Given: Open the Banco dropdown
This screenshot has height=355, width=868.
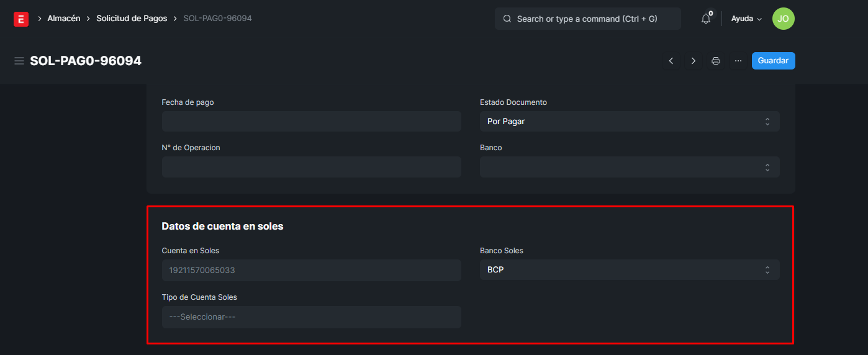Looking at the screenshot, I should [630, 167].
